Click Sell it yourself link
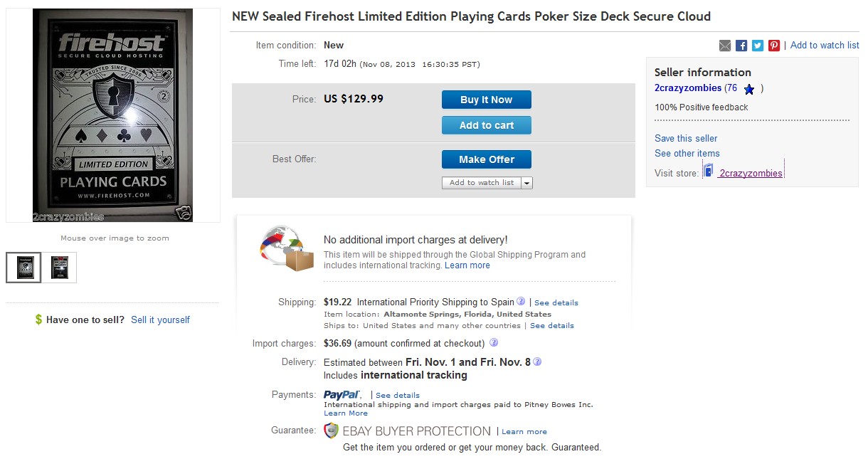This screenshot has width=868, height=459. point(160,320)
